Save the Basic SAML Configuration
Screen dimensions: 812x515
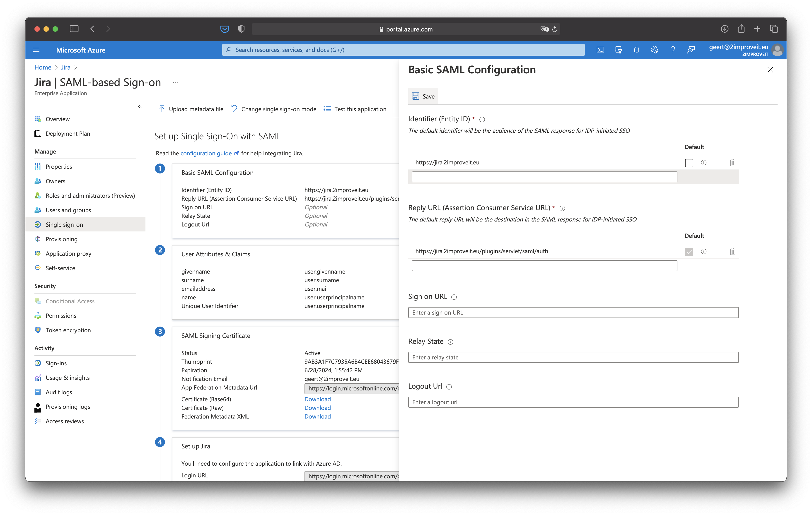[423, 96]
